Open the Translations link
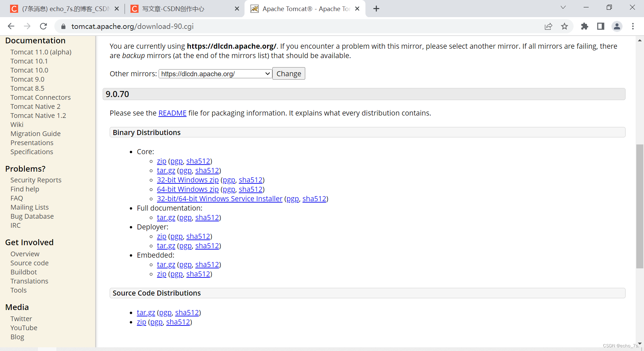The image size is (644, 351). point(30,281)
